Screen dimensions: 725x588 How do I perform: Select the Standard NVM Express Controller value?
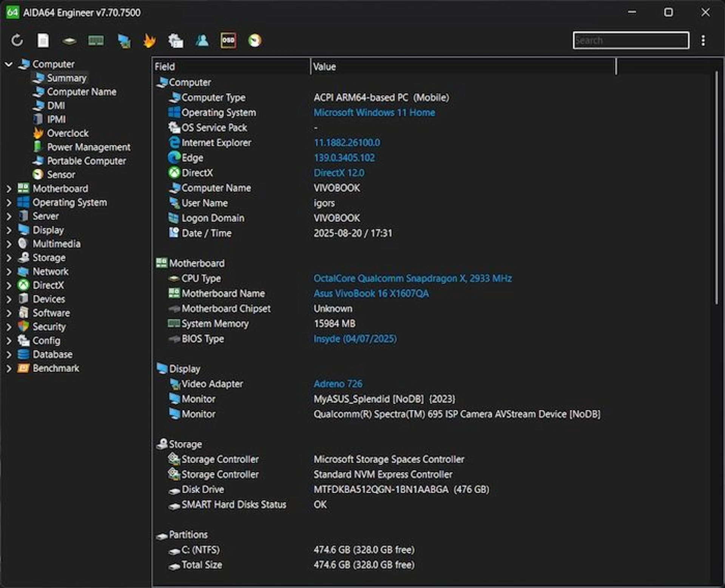pyautogui.click(x=383, y=475)
